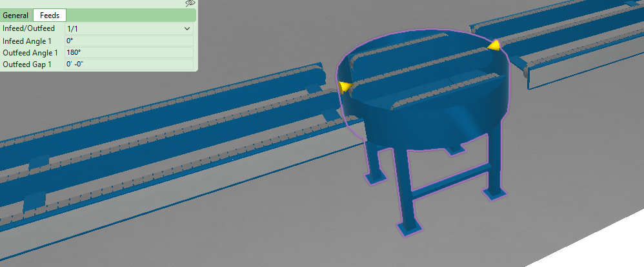Click the Outfeed Gap 1 value field
Image resolution: width=644 pixels, height=267 pixels.
click(129, 64)
